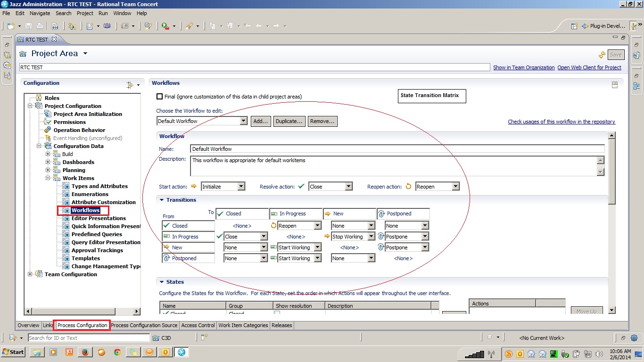Click the Closed column header icon
The image size is (644, 362).
tap(220, 214)
